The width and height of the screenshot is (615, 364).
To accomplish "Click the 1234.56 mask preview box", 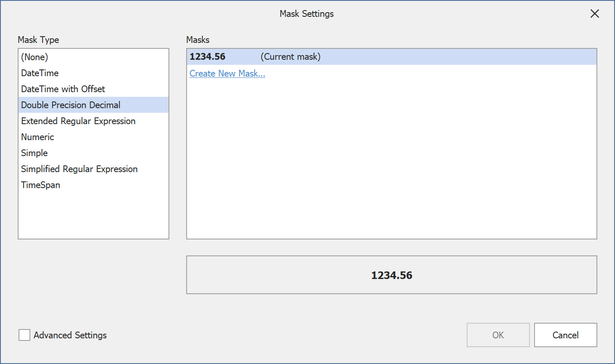I will point(391,275).
